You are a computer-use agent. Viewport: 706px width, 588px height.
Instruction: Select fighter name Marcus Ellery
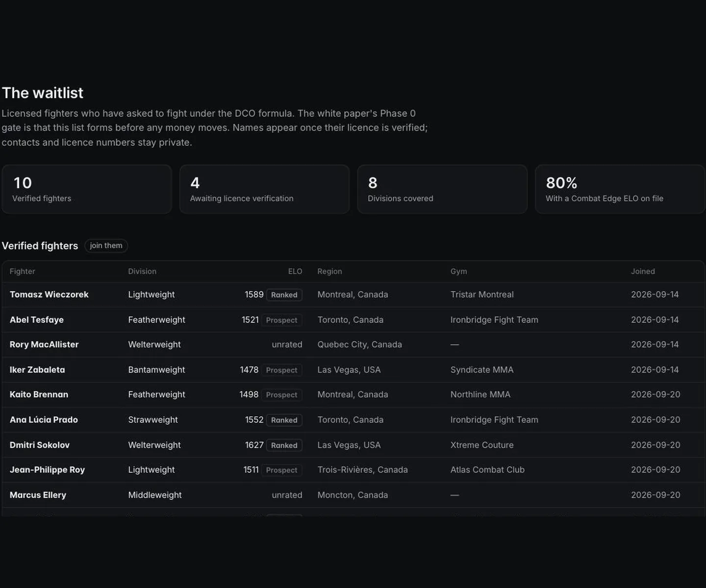coord(38,495)
